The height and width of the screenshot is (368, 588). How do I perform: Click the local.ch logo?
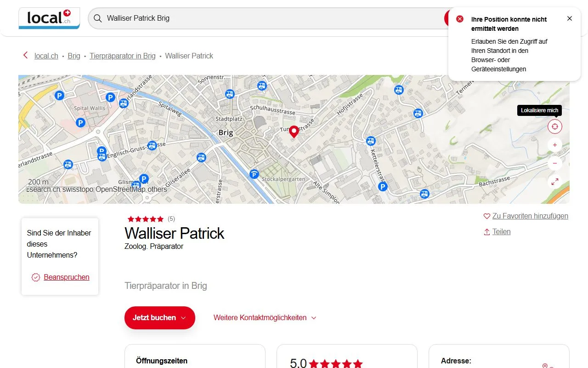click(49, 18)
